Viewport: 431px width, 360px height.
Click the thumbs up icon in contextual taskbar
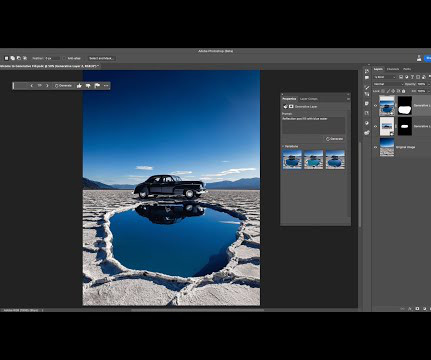pos(79,86)
